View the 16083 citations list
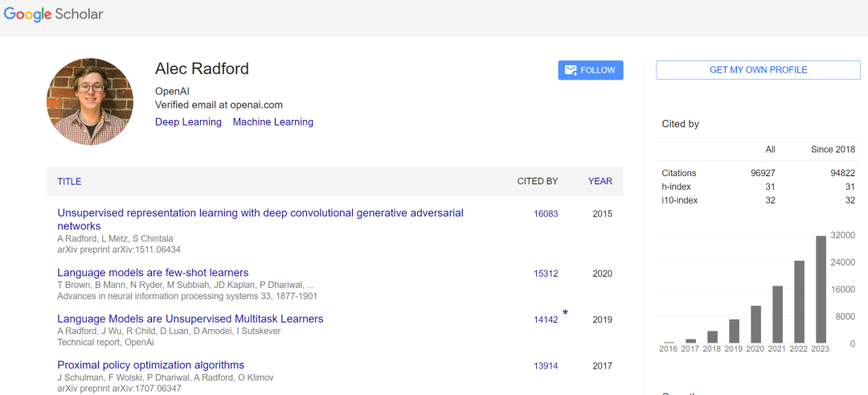The image size is (868, 395). [546, 214]
